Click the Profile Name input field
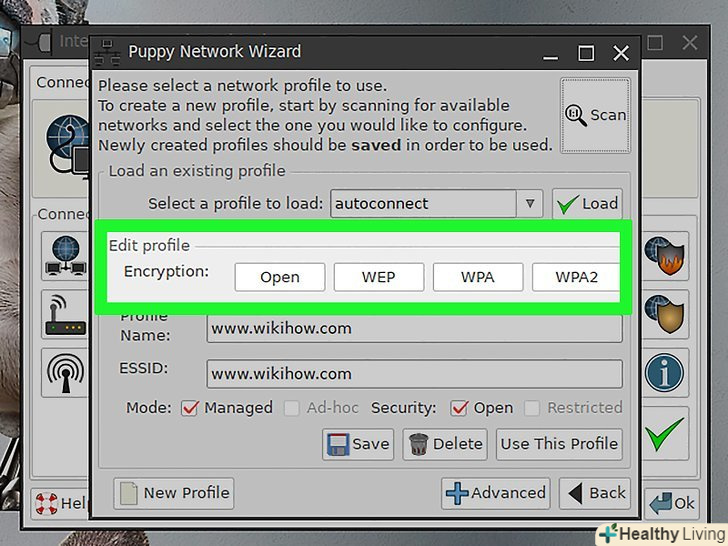Image resolution: width=728 pixels, height=546 pixels. [414, 328]
